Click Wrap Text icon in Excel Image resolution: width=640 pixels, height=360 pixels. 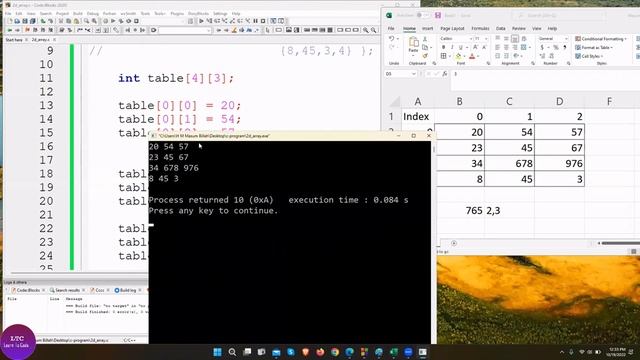click(x=524, y=39)
